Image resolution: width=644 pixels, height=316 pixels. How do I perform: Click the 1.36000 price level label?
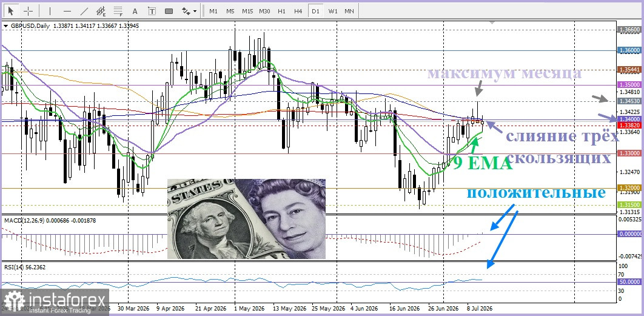click(629, 50)
